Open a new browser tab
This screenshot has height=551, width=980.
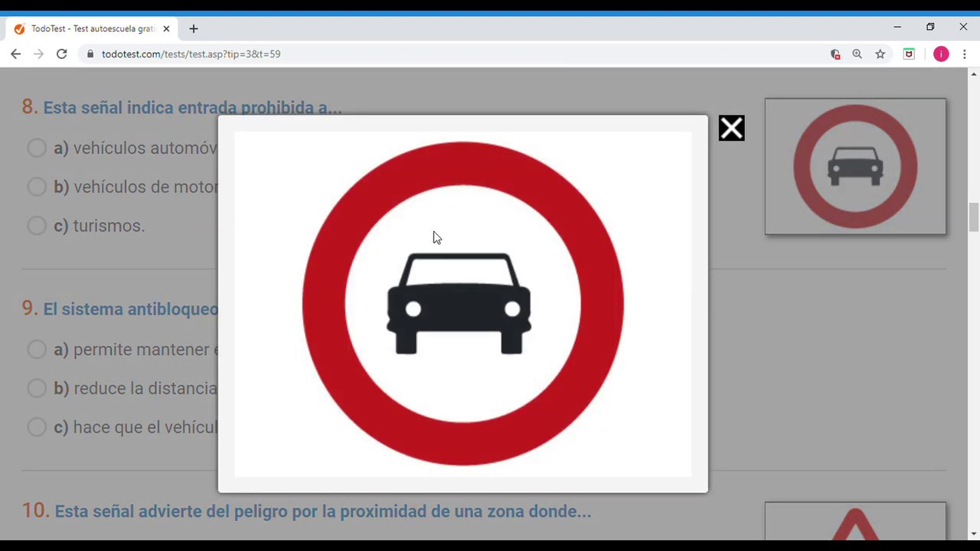[x=194, y=29]
